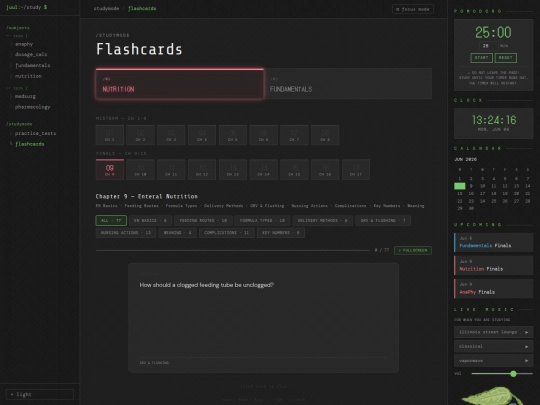540x405 pixels.
Task: Open flashcards in fullscreen
Action: tap(413, 250)
